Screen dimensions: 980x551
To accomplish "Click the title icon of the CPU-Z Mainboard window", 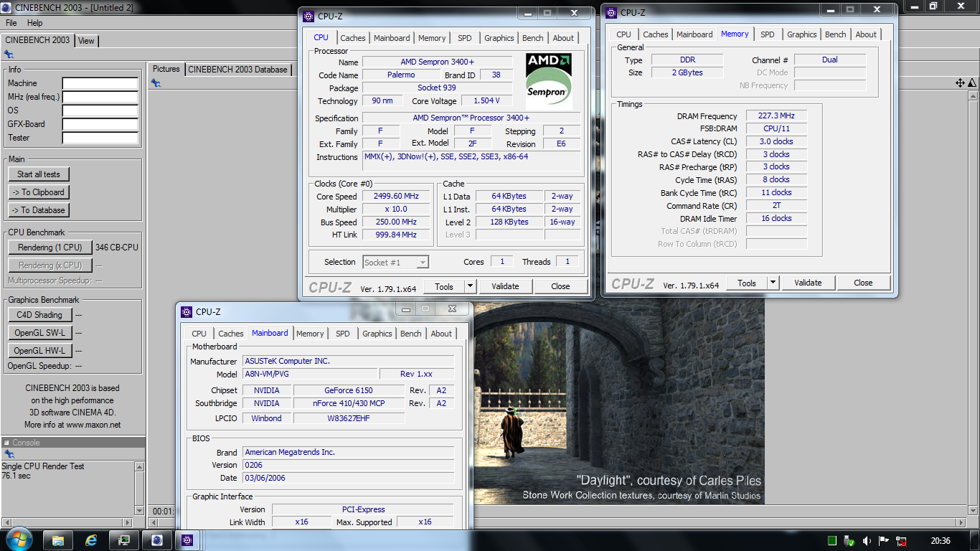I will pyautogui.click(x=187, y=311).
